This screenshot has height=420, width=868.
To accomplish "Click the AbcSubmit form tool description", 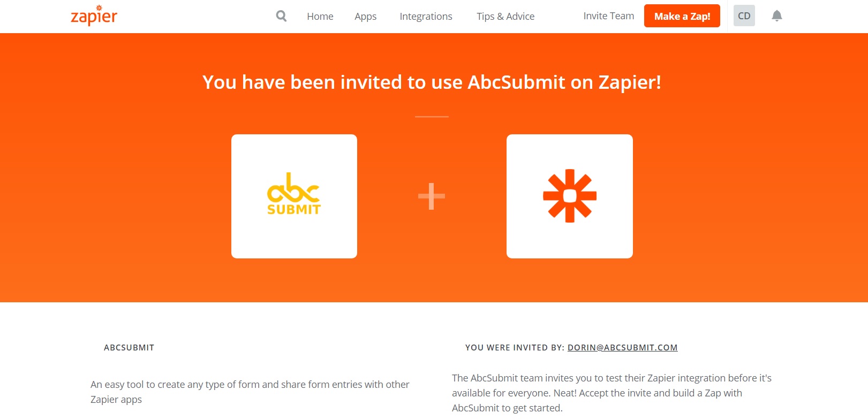I will coord(250,392).
